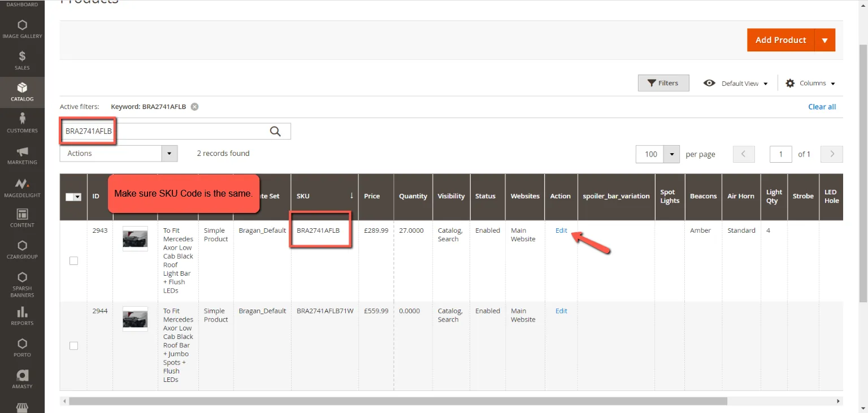This screenshot has width=868, height=413.
Task: Sort by the Quantity column header
Action: coord(413,197)
